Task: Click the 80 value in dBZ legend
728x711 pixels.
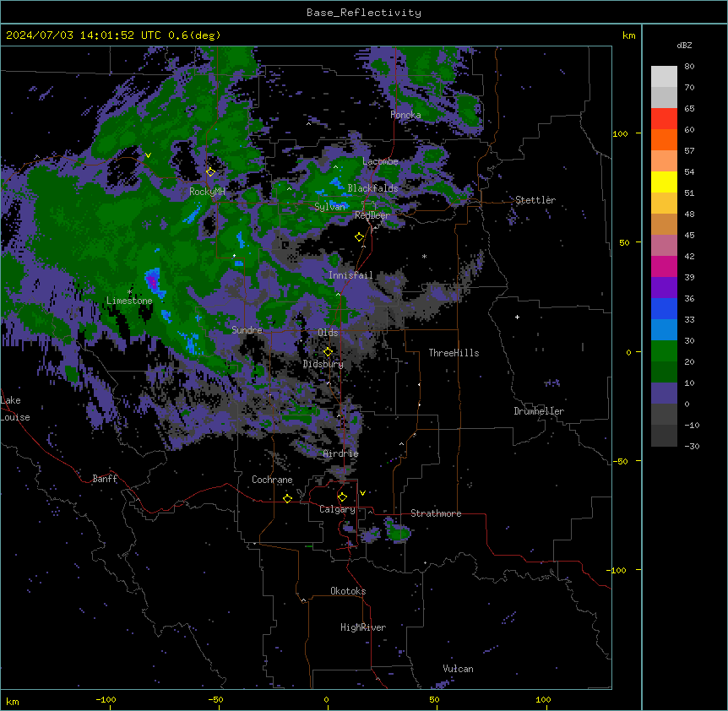Action: 689,67
